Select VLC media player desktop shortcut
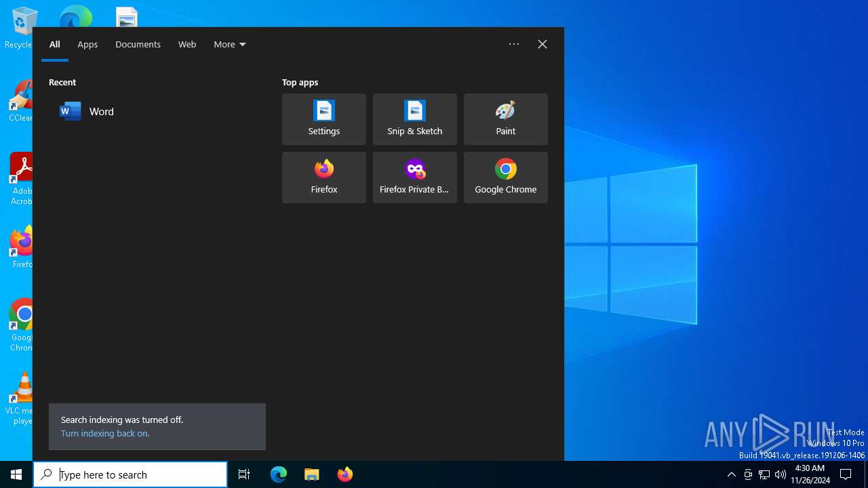This screenshot has width=868, height=488. [20, 399]
